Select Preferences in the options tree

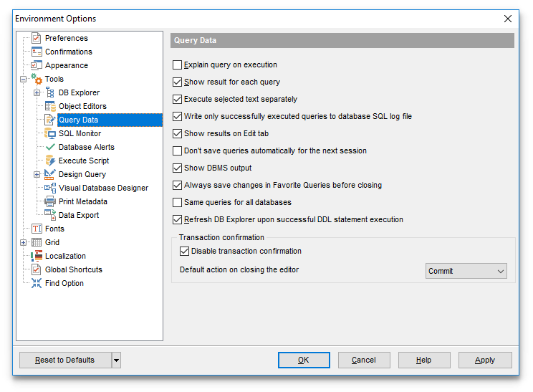(x=67, y=38)
